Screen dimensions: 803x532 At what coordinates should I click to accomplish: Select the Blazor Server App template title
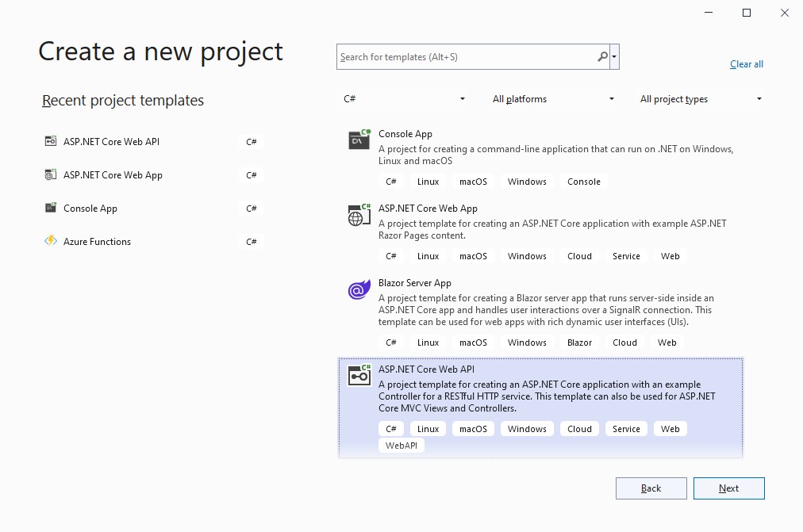pyautogui.click(x=415, y=283)
